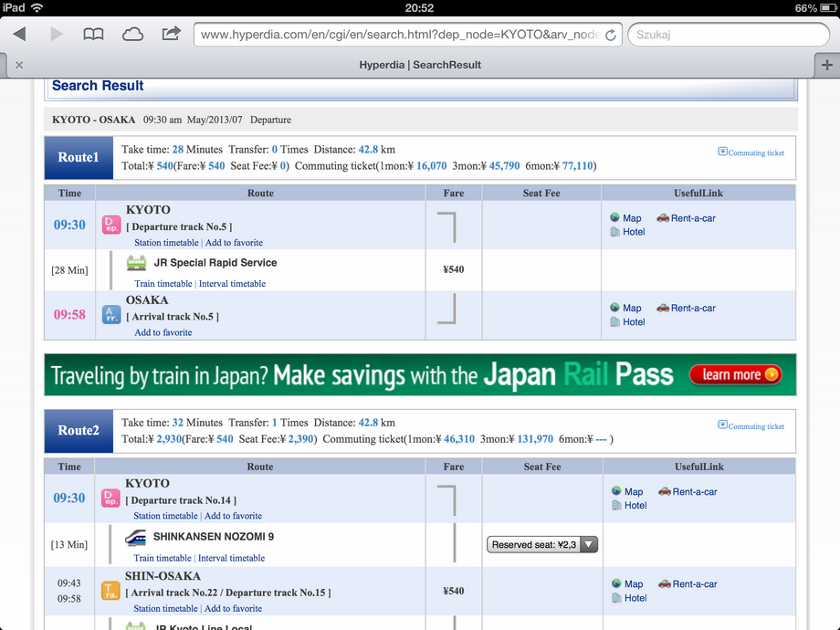The image size is (840, 630).
Task: Click the Route1 OSAKA Arr. icon
Action: [110, 314]
